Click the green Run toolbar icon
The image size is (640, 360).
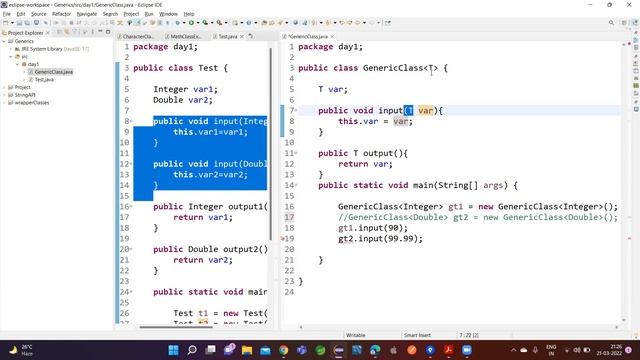point(191,23)
